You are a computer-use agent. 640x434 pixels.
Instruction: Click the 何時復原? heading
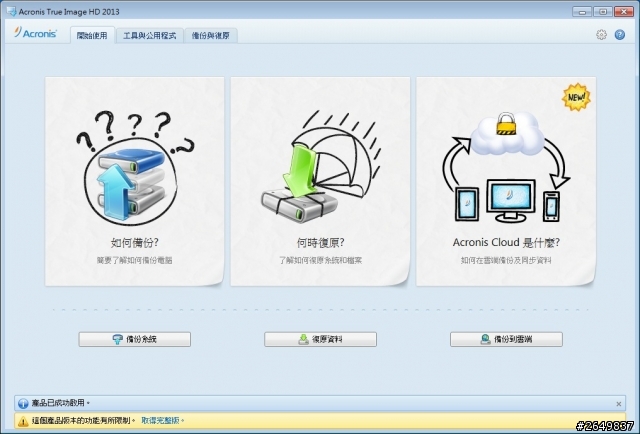click(320, 243)
